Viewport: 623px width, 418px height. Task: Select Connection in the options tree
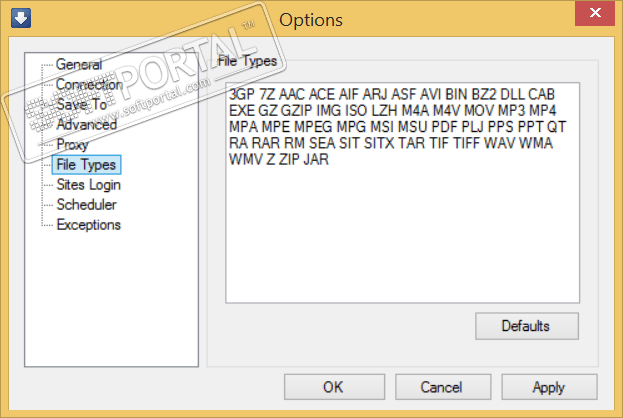pyautogui.click(x=89, y=85)
